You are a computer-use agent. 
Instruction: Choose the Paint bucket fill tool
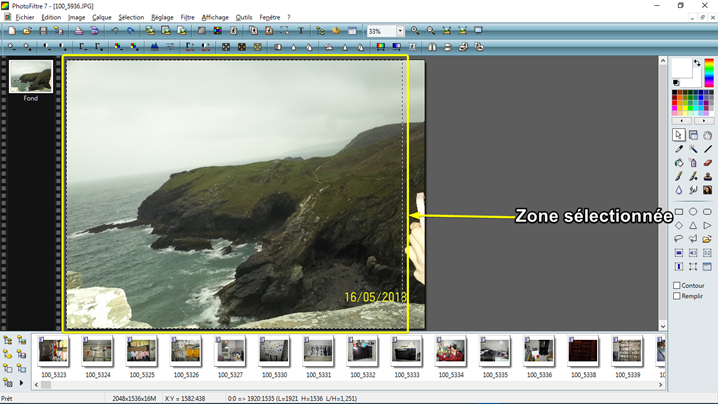tap(679, 163)
